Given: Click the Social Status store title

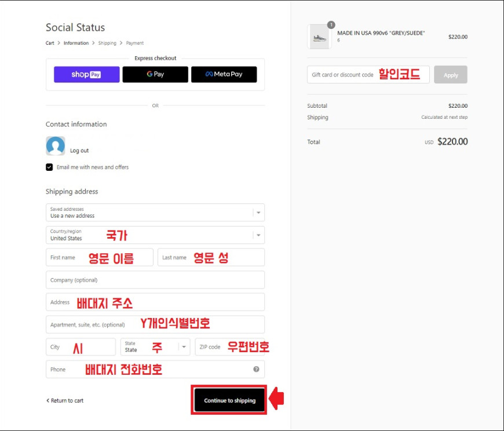Looking at the screenshot, I should pyautogui.click(x=75, y=27).
